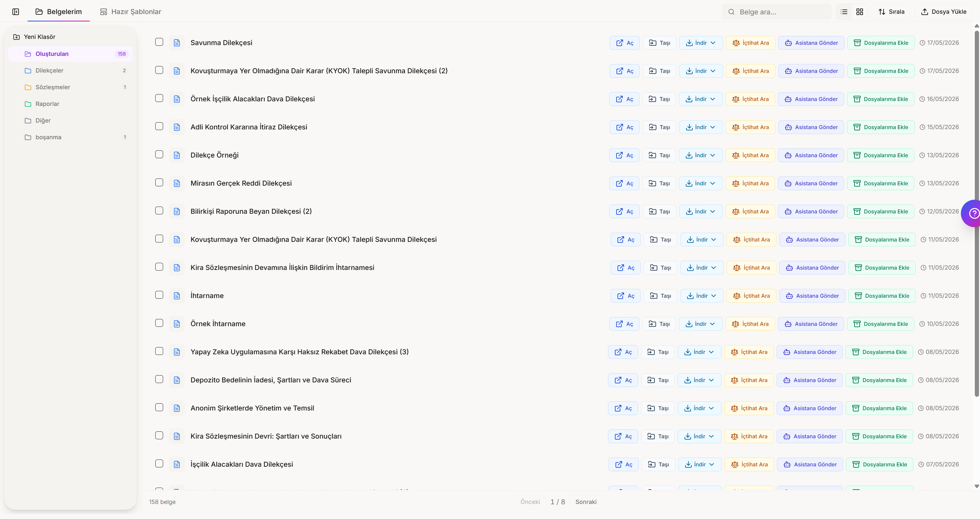
Task: Switch to the Hazır Şablonlar tab
Action: (x=130, y=12)
